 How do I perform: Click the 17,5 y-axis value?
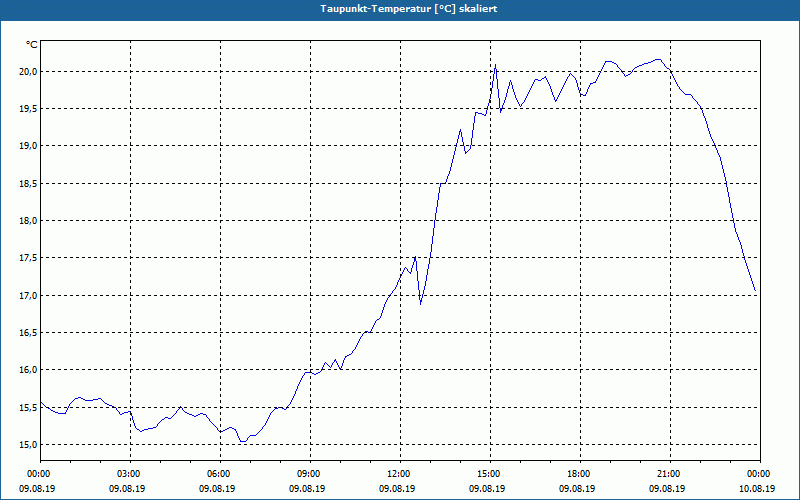29,258
